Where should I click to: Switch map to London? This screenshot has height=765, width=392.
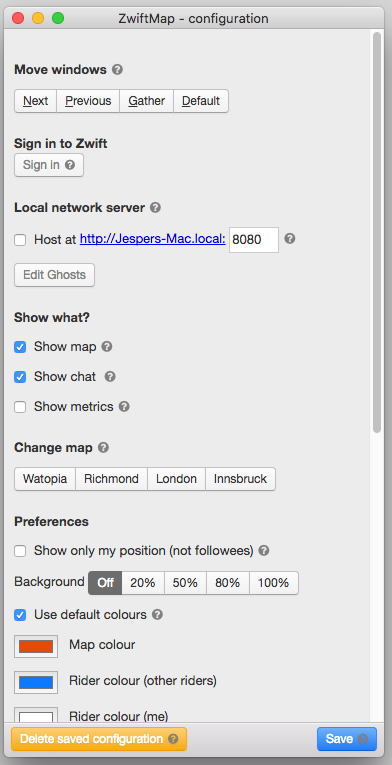pos(176,479)
